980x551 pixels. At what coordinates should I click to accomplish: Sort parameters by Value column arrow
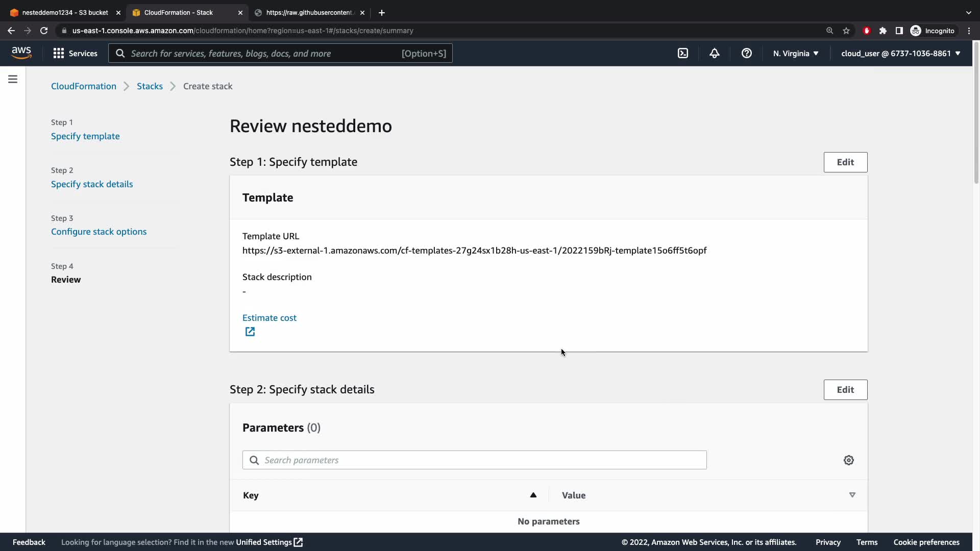[x=852, y=495]
